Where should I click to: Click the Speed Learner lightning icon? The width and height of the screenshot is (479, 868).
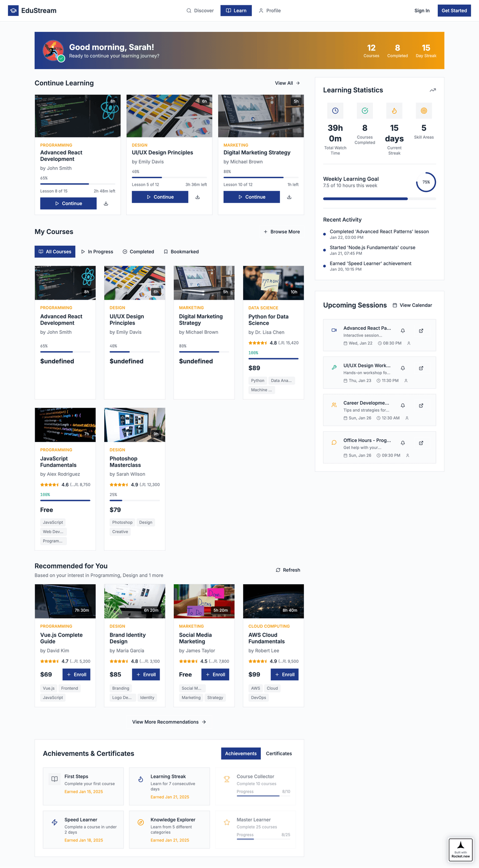pos(55,822)
